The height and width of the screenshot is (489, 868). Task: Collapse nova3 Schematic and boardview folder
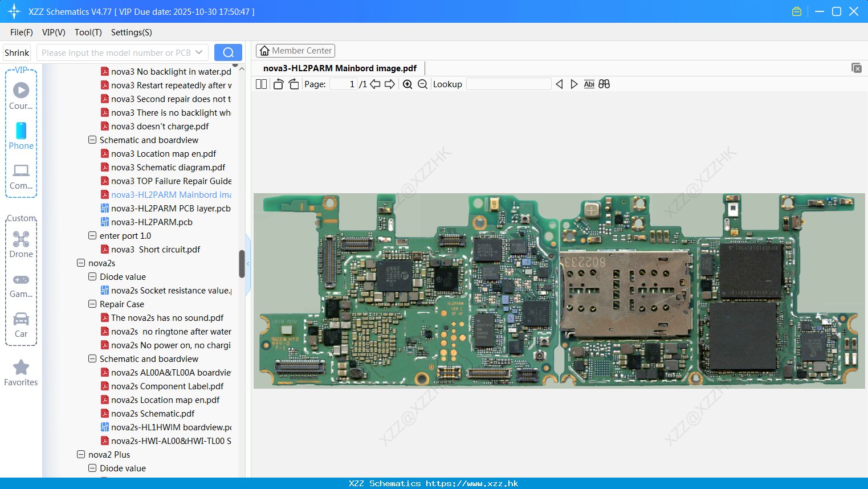pos(92,140)
